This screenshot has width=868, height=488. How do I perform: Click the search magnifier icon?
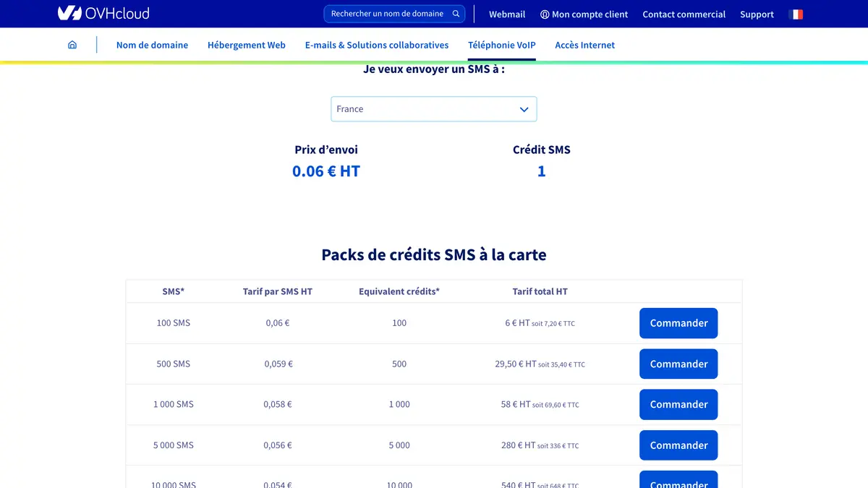(456, 14)
